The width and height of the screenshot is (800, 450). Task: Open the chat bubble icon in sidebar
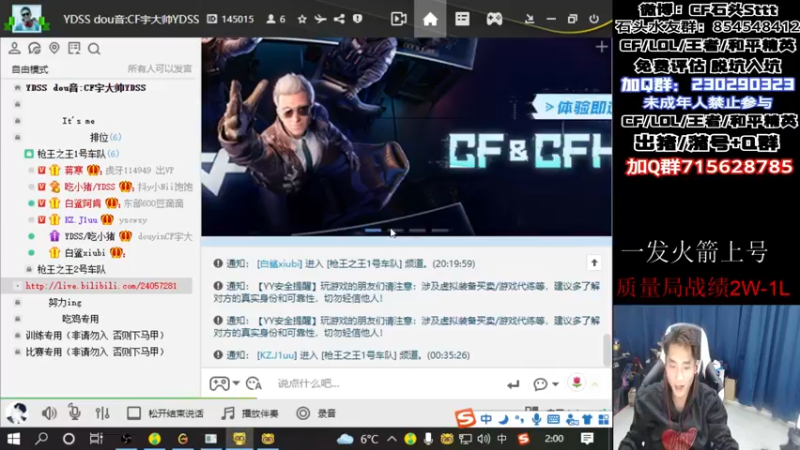tap(34, 48)
